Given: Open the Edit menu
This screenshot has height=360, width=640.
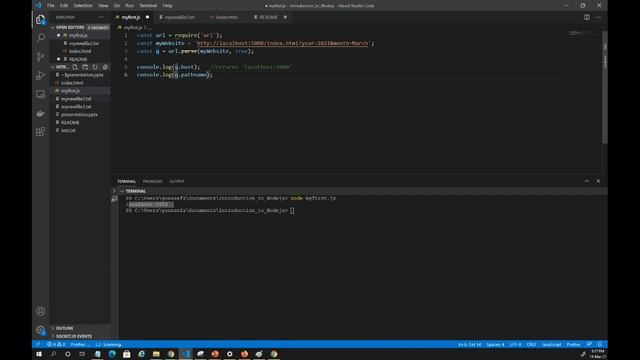Looking at the screenshot, I should [64, 6].
